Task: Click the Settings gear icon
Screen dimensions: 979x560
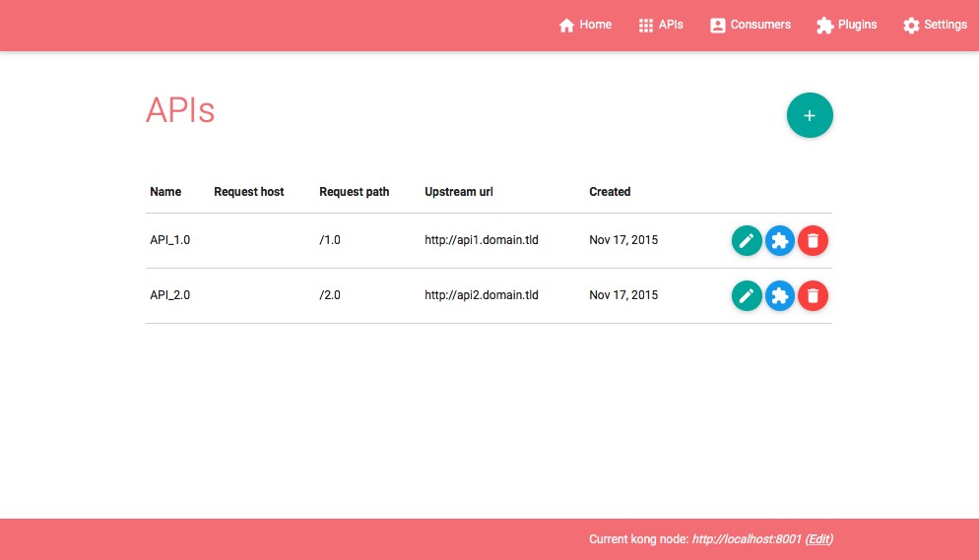Action: point(911,26)
